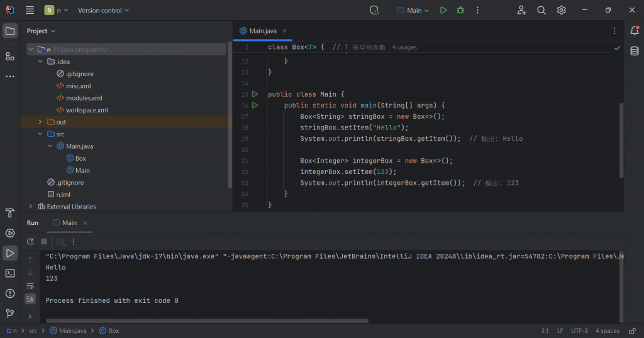Expand the out folder

point(40,122)
